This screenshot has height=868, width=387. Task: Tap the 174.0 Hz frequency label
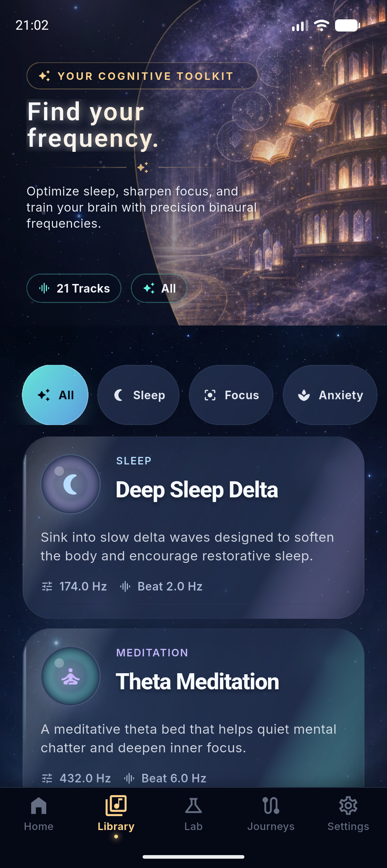(x=83, y=587)
